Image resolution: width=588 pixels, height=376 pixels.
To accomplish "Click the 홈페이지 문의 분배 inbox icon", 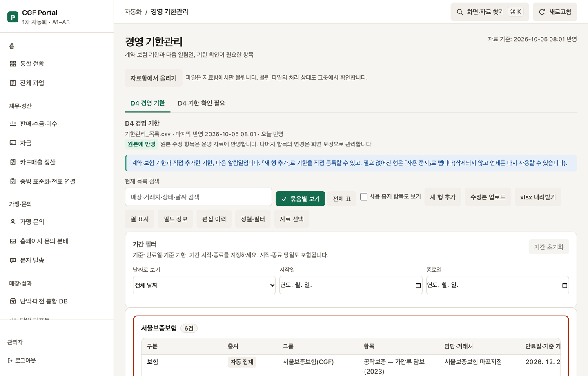I will pyautogui.click(x=13, y=241).
